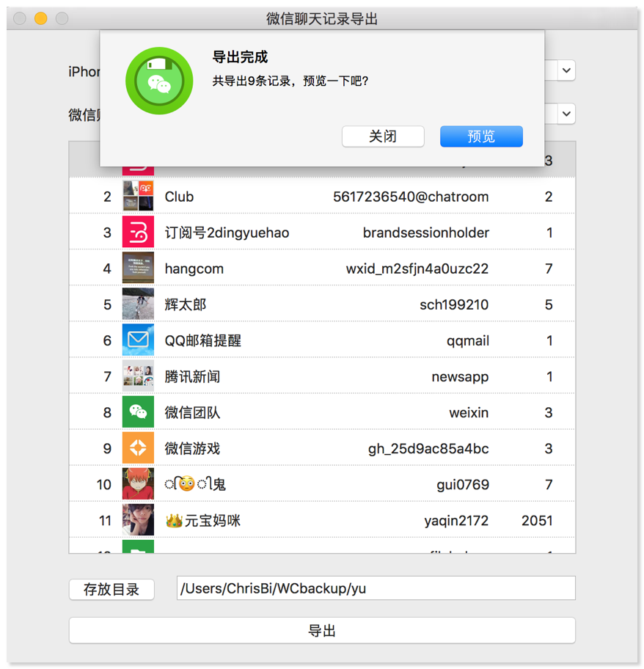Click 预览 to preview exported records

click(x=481, y=136)
